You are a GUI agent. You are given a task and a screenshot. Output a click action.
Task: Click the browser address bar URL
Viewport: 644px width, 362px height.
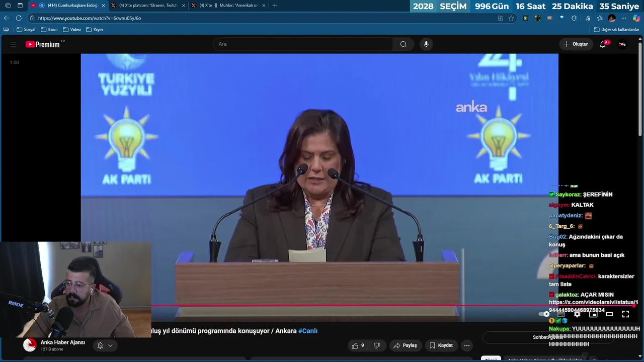[90, 18]
